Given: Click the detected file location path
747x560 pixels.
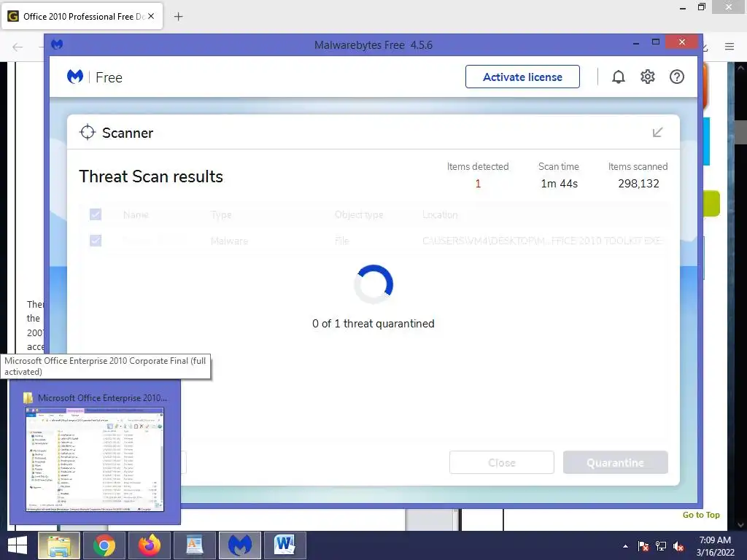Looking at the screenshot, I should tap(542, 241).
